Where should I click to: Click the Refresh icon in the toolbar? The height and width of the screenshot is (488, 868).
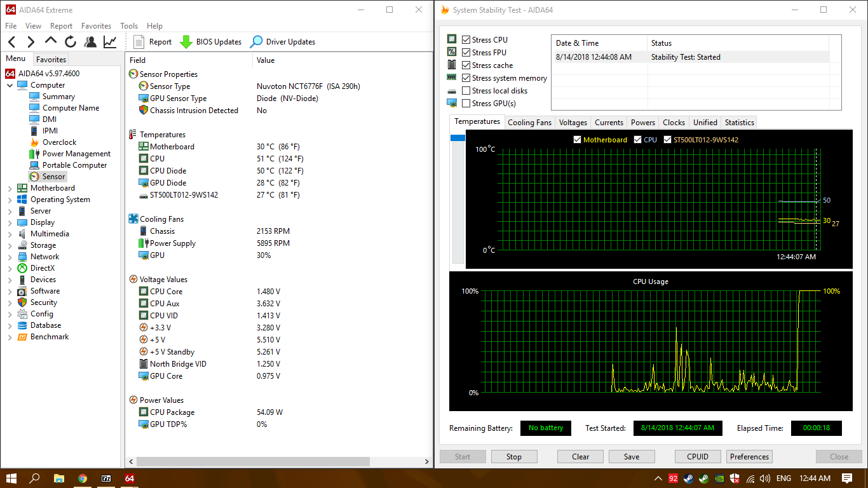71,42
